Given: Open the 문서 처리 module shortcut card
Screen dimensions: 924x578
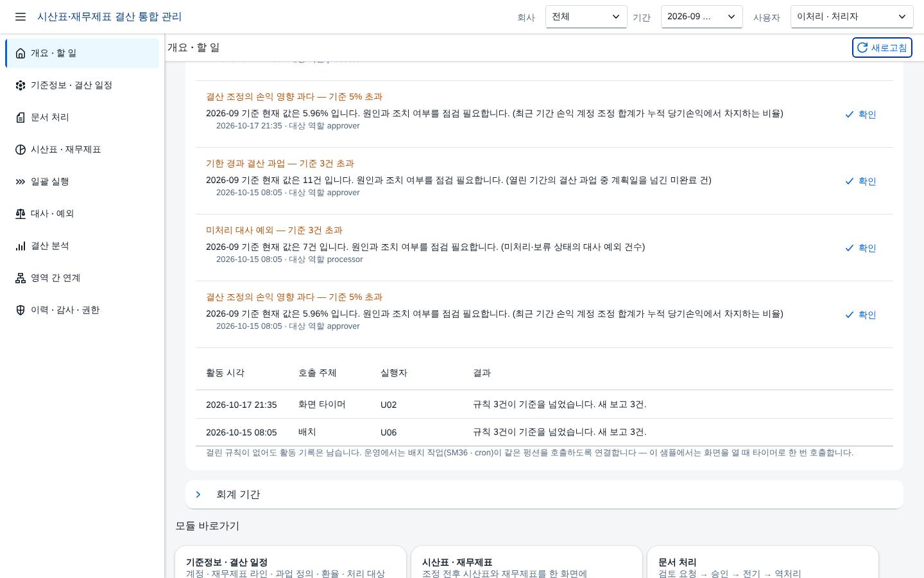Looking at the screenshot, I should pyautogui.click(x=763, y=563).
